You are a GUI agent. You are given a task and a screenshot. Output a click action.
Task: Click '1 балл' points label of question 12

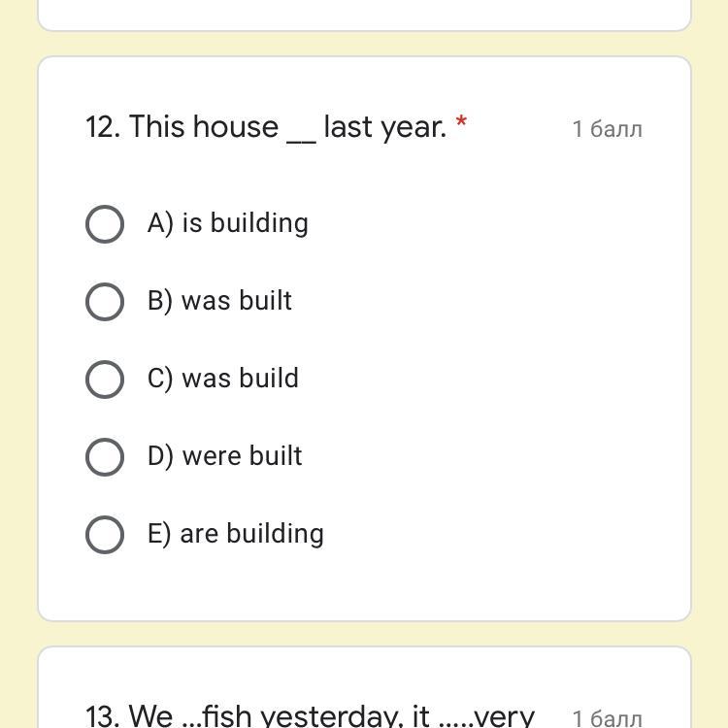[x=607, y=129]
